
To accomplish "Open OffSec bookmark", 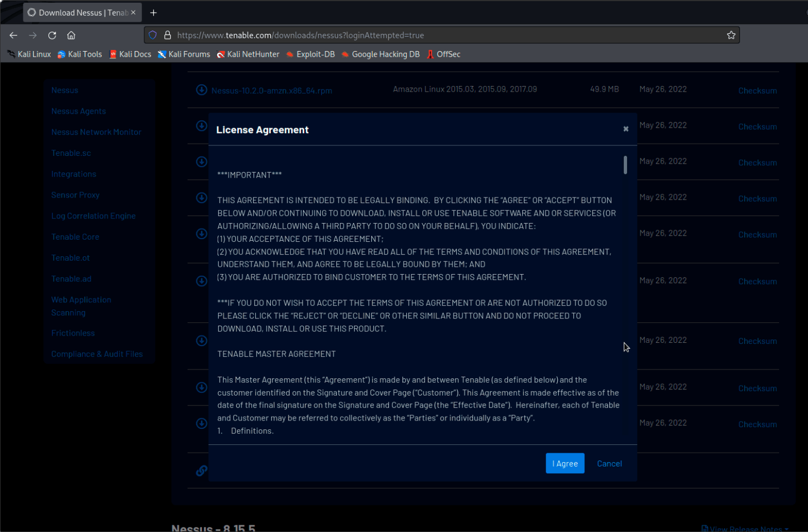I will pyautogui.click(x=443, y=54).
